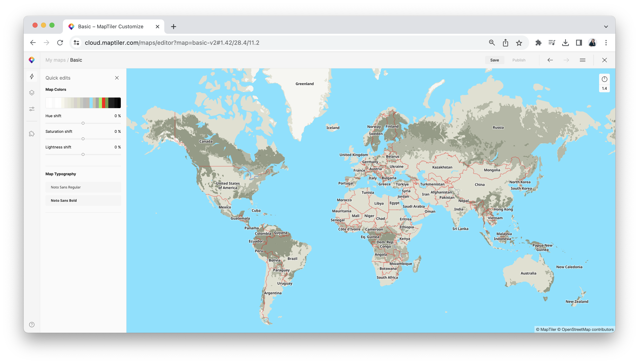Image resolution: width=639 pixels, height=364 pixels.
Task: Close the Quick edits panel
Action: pyautogui.click(x=117, y=78)
